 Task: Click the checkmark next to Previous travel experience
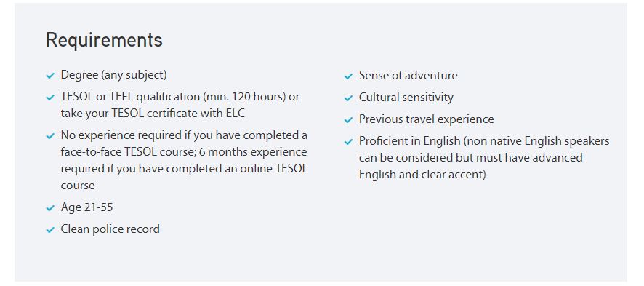[x=348, y=120]
